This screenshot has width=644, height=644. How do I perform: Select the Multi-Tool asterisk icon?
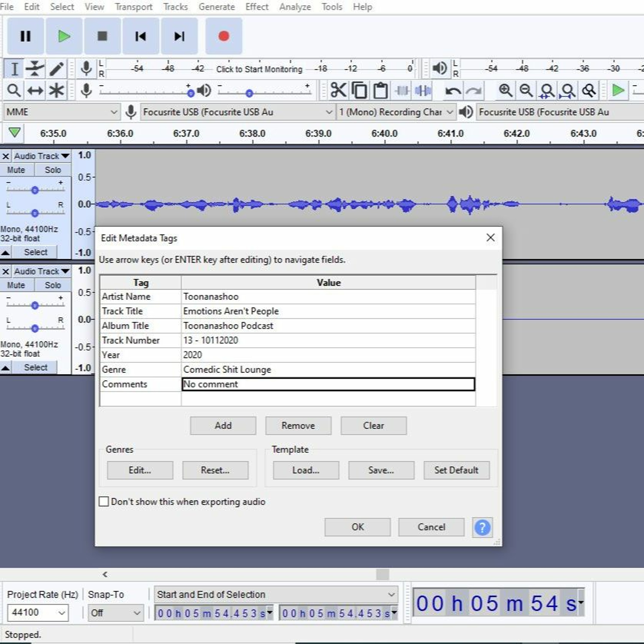[x=56, y=90]
